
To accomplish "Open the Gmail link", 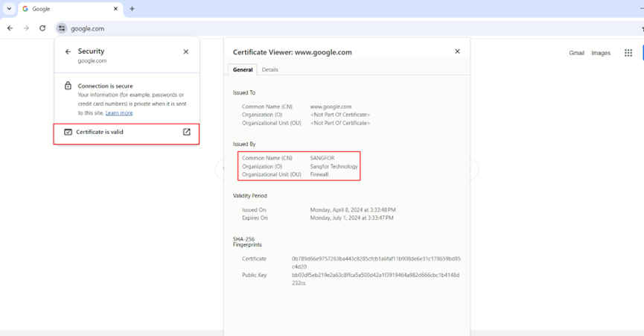I will [x=576, y=53].
